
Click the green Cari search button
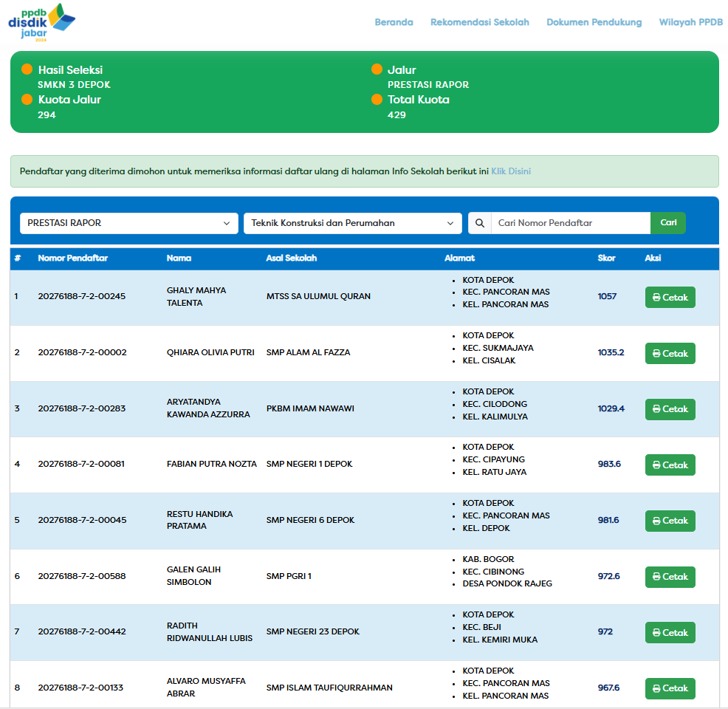[668, 223]
